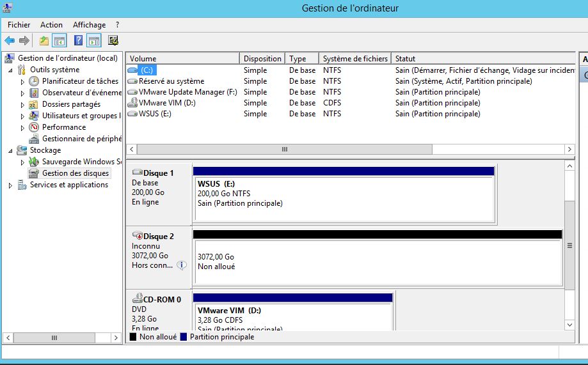Click the Up one level folder icon
The width and height of the screenshot is (588, 365).
[44, 40]
